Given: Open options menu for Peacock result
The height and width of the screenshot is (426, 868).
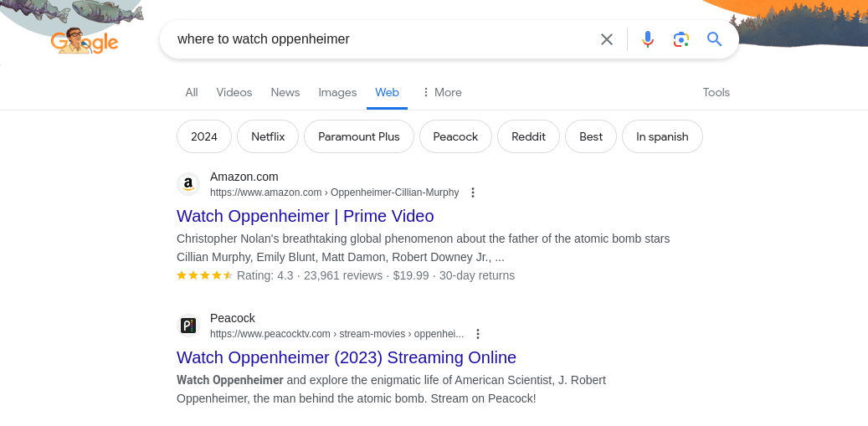Looking at the screenshot, I should coord(478,334).
